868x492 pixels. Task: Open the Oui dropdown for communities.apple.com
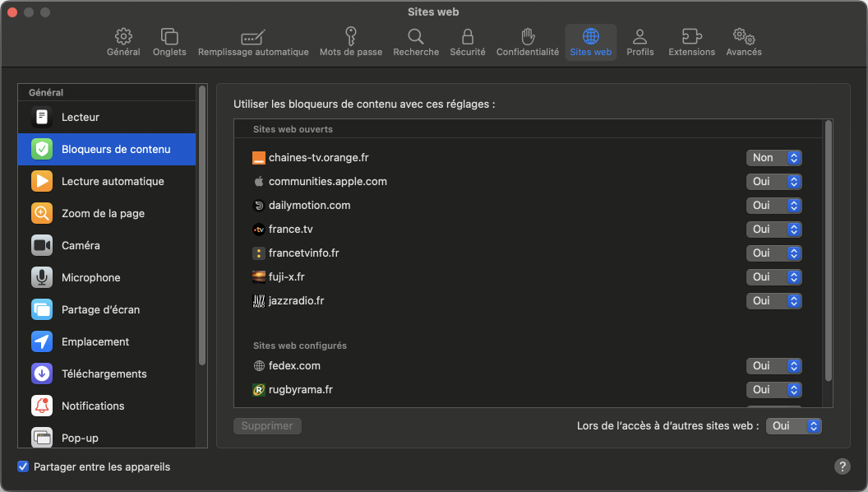(774, 182)
